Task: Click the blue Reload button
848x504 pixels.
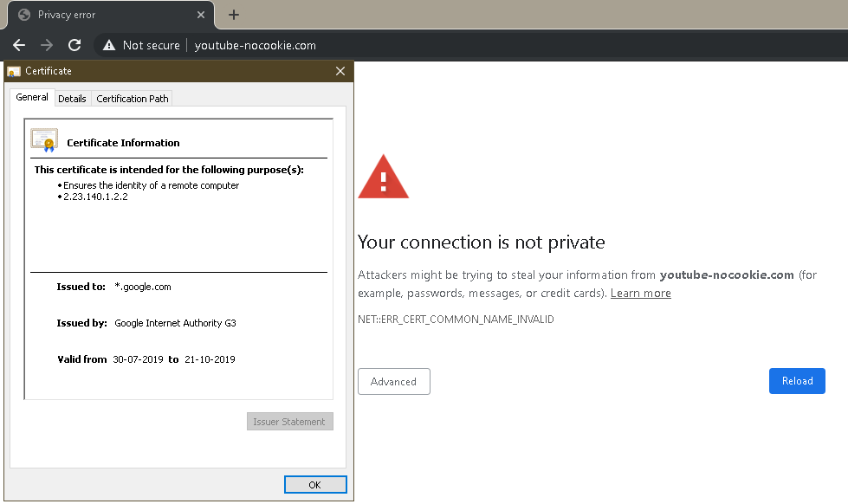Action: coord(797,381)
